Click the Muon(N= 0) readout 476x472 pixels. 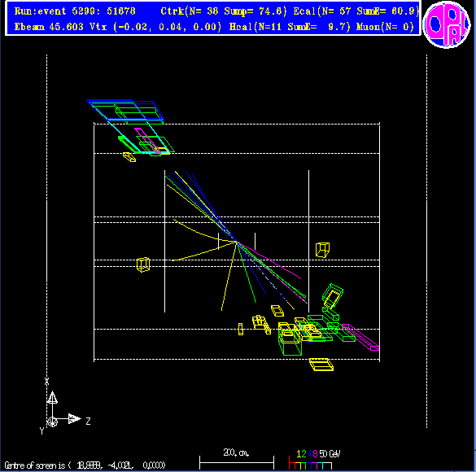click(385, 27)
